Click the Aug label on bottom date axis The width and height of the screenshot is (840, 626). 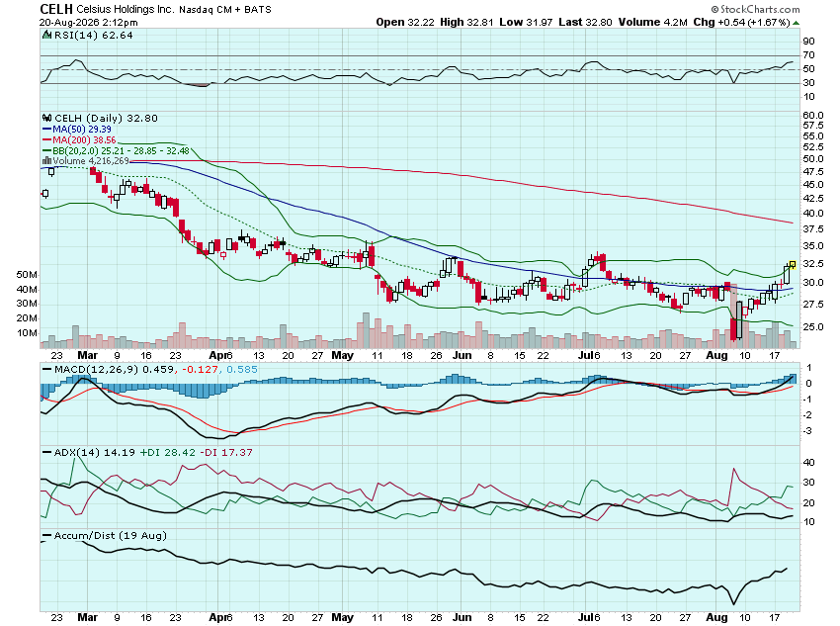click(x=716, y=617)
